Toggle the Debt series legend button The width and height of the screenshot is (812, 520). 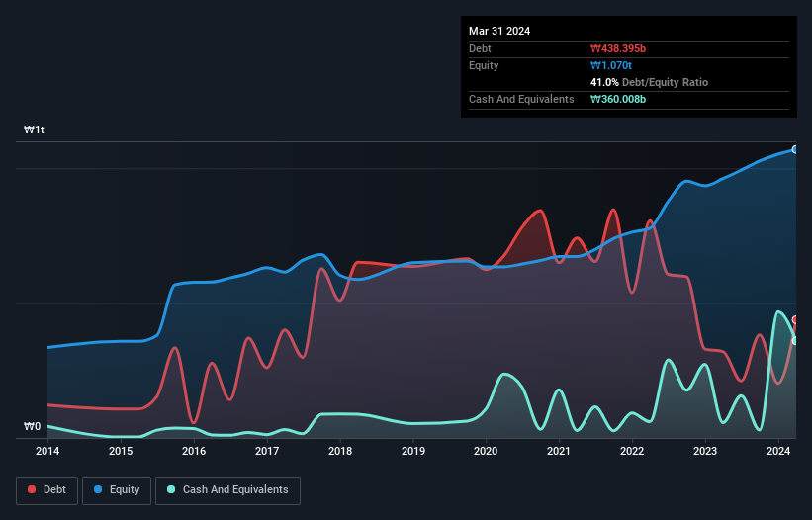(47, 490)
